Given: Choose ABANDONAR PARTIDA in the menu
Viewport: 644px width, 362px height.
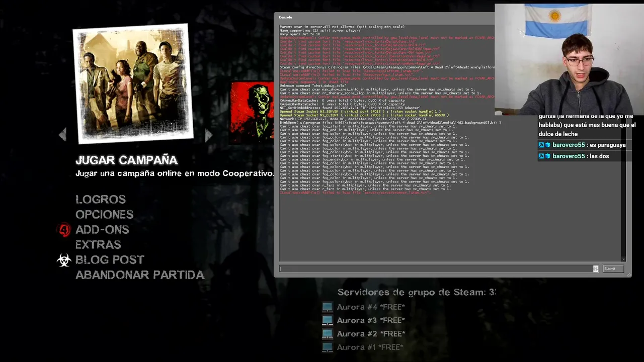Looking at the screenshot, I should pos(140,275).
